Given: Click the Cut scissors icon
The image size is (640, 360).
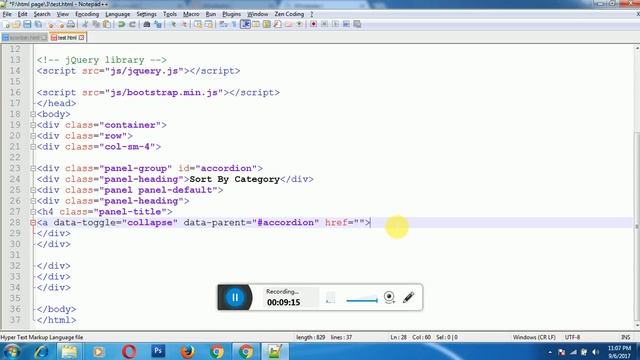Looking at the screenshot, I should tap(85, 24).
